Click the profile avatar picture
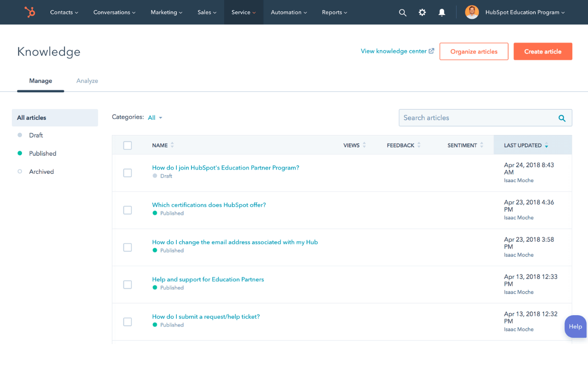This screenshot has width=588, height=373. (x=472, y=12)
